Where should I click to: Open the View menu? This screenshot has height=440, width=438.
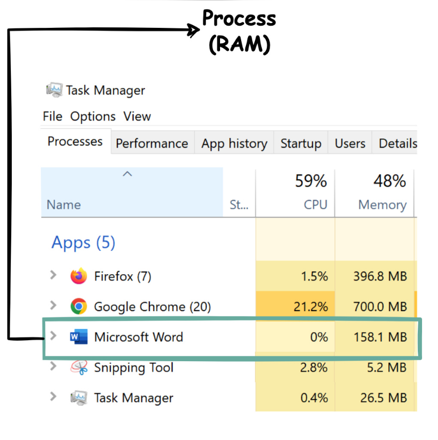click(x=137, y=116)
